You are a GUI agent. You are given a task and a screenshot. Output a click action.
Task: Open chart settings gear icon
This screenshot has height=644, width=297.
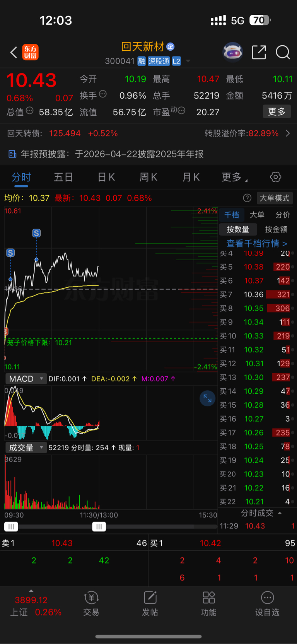[276, 177]
